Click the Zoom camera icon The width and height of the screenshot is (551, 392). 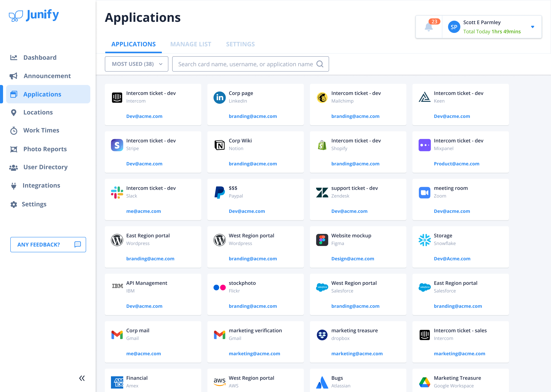[425, 193]
